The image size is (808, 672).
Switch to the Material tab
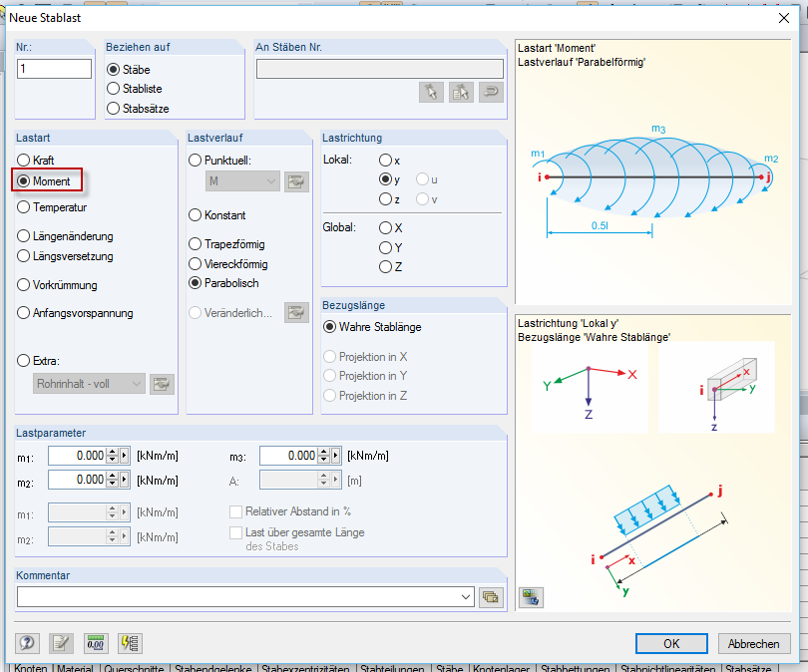click(75, 668)
